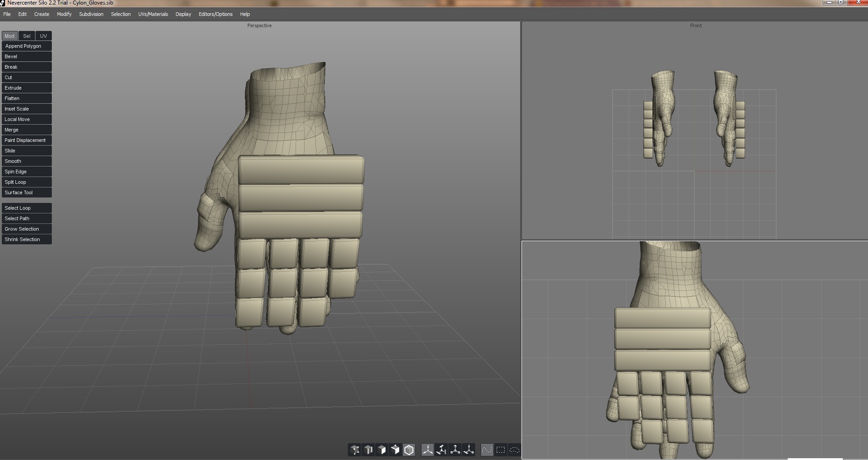The height and width of the screenshot is (460, 868).
Task: Open the Display menu
Action: point(183,14)
